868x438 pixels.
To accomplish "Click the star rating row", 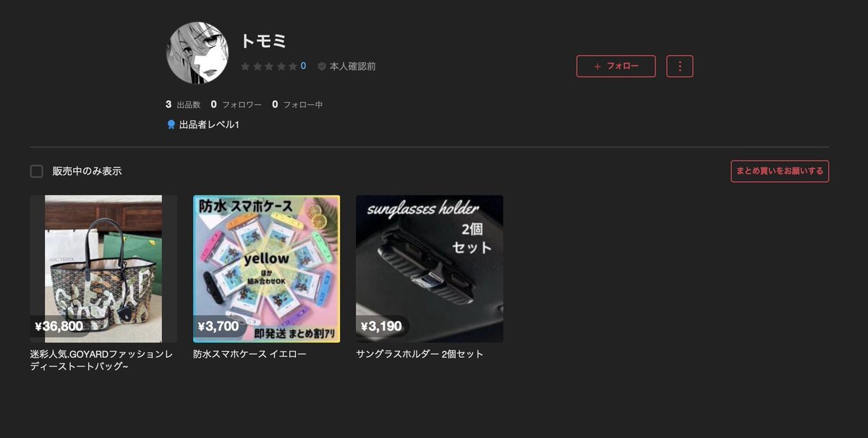I will click(268, 66).
